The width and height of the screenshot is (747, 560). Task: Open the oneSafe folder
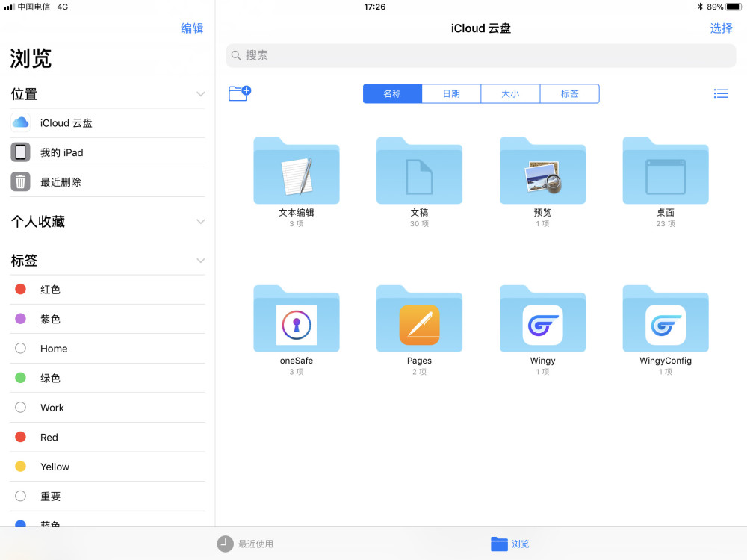coord(297,319)
